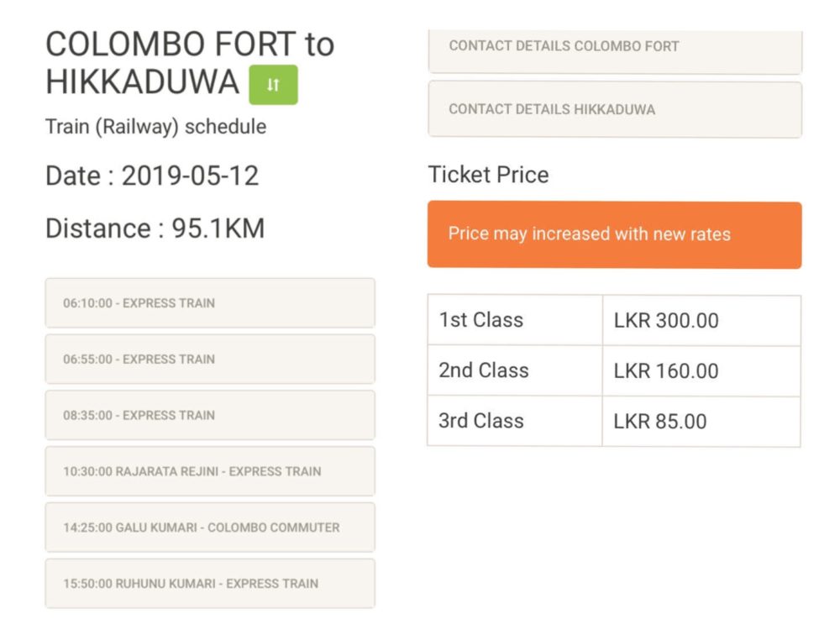Viewport: 840px width, 630px height.
Task: Click the orange price increase notice
Action: pyautogui.click(x=614, y=234)
